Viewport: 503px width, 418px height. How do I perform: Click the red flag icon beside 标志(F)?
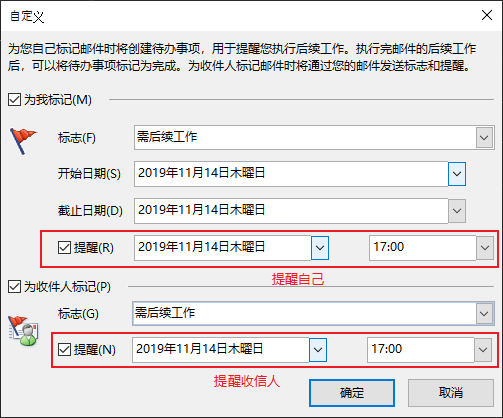point(23,141)
